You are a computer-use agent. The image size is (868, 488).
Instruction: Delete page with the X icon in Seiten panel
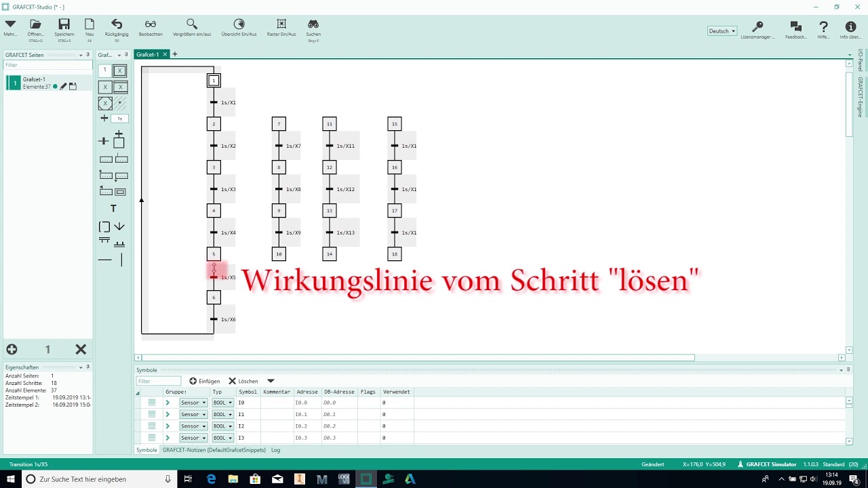point(81,349)
